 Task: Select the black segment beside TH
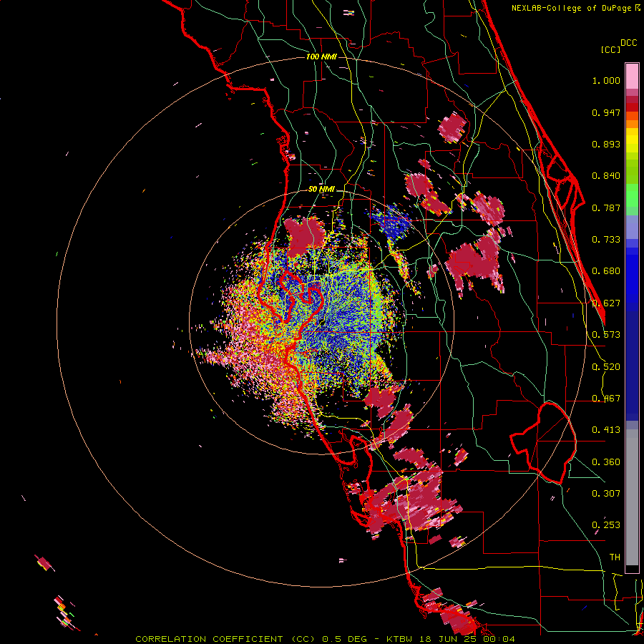[632, 568]
